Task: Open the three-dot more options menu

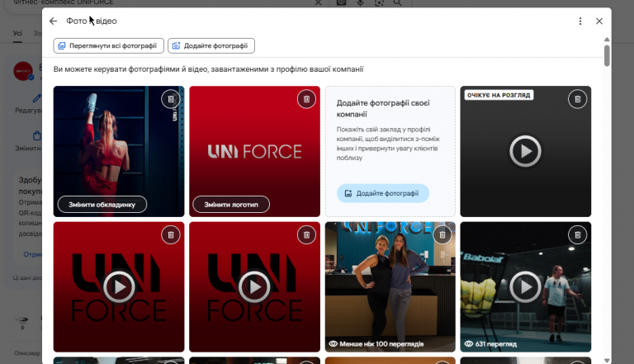Action: [x=580, y=21]
